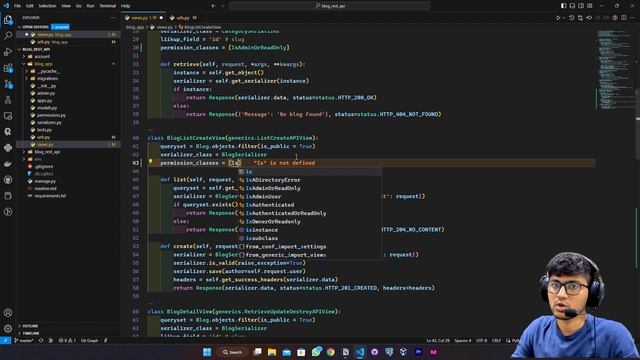The image size is (640, 360).
Task: Click Git Graph in status bar
Action: tap(89, 340)
